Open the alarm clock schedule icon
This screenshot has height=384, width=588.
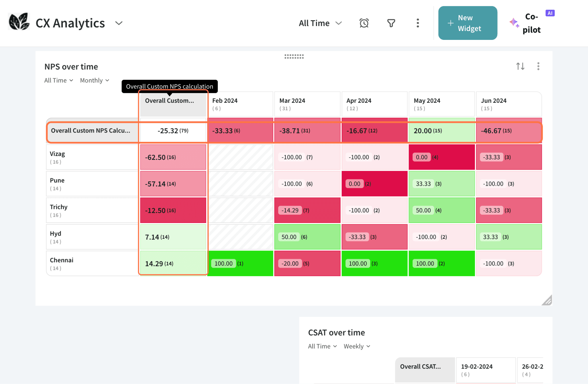(364, 23)
